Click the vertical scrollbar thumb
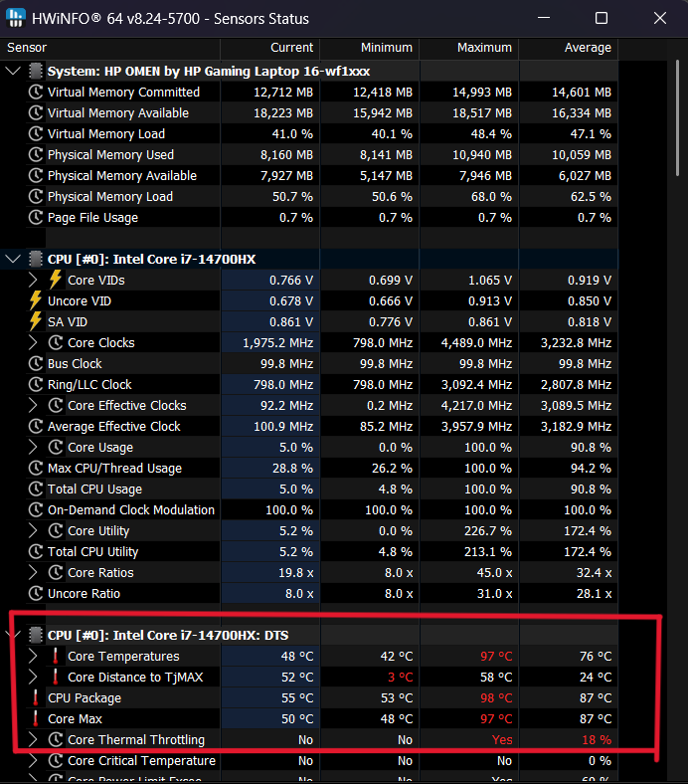Screen dimensions: 688x784 tap(677, 118)
